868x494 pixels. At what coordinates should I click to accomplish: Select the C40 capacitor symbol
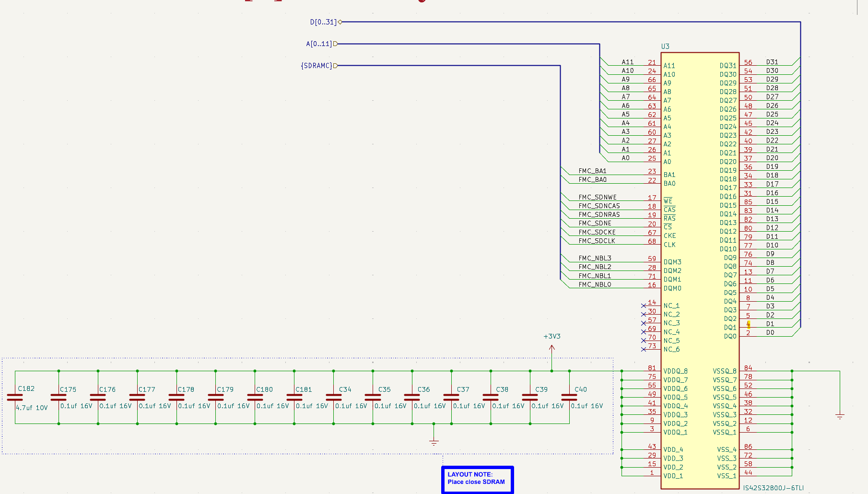(568, 396)
